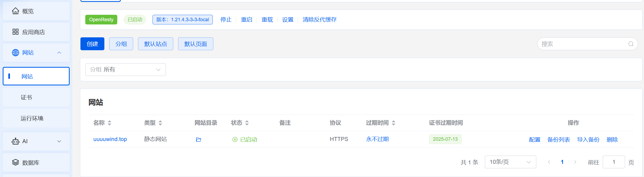644x177 pixels.
Task: Click the 2025-07-13 certificate expiry tag
Action: tap(445, 139)
